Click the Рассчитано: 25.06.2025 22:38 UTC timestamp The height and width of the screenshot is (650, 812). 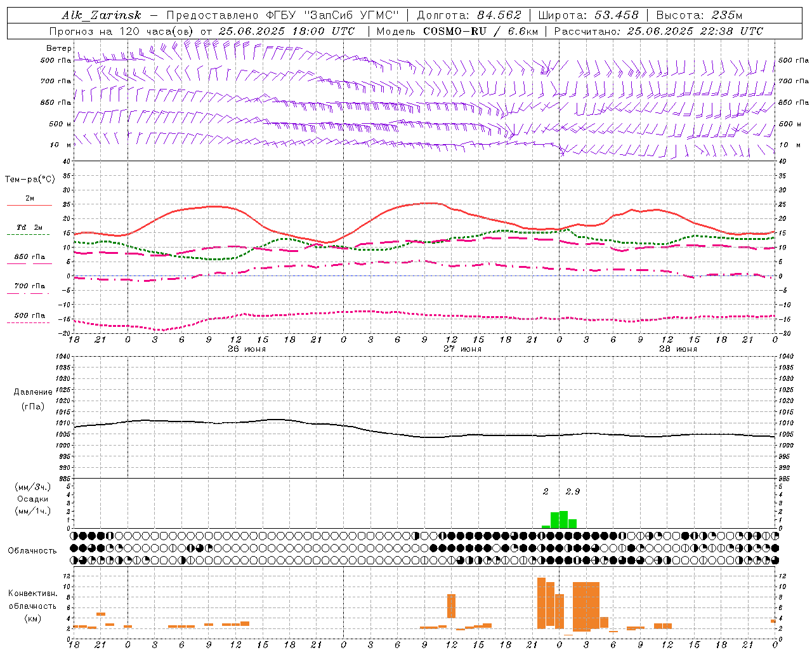pos(659,31)
